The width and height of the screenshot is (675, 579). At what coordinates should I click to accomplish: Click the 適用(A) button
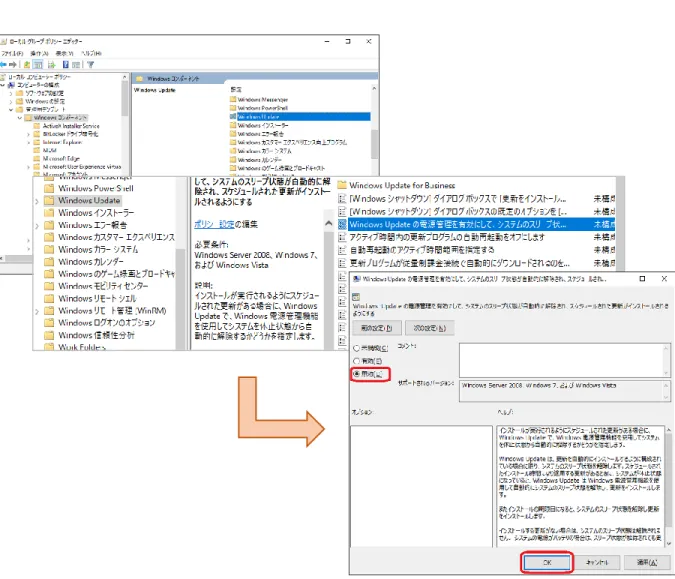[x=647, y=562]
